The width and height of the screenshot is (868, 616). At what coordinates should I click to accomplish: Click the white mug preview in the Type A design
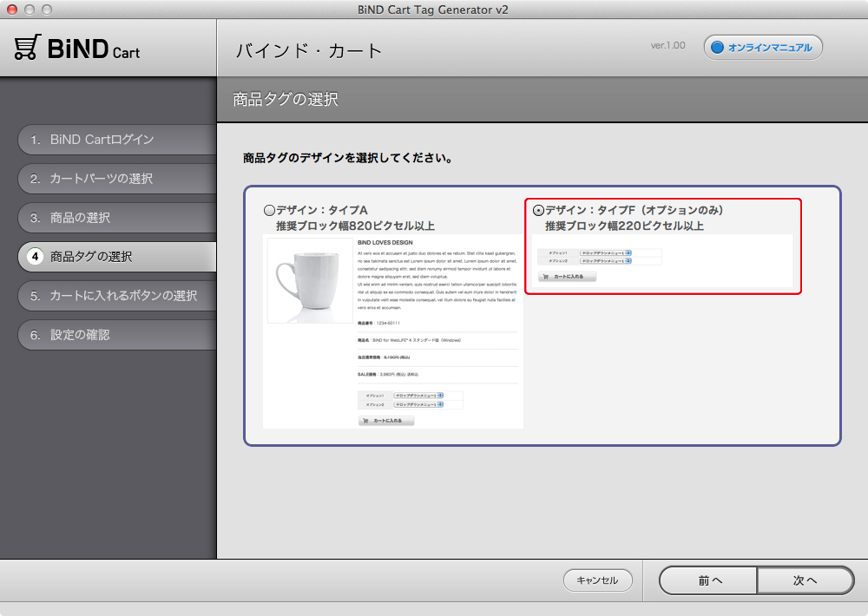310,280
